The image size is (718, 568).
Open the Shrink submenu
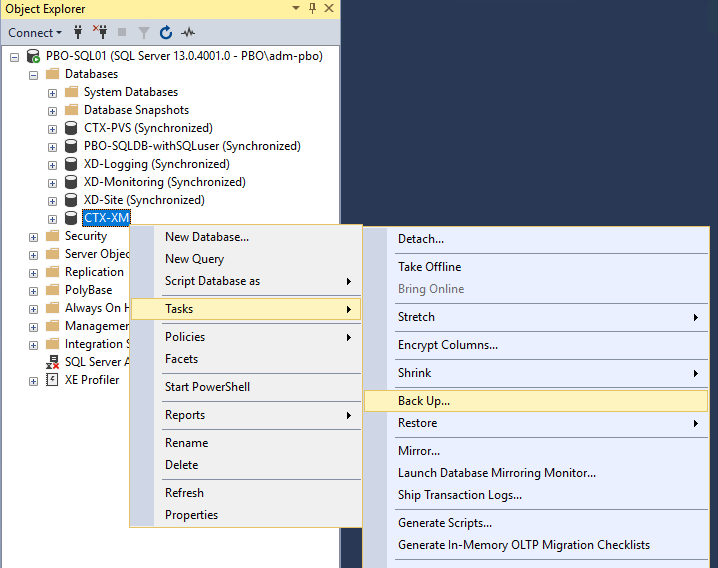tap(536, 372)
